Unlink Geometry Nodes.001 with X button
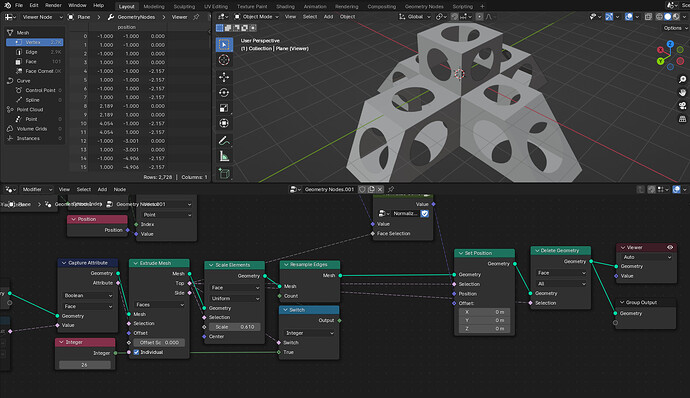 tap(380, 189)
